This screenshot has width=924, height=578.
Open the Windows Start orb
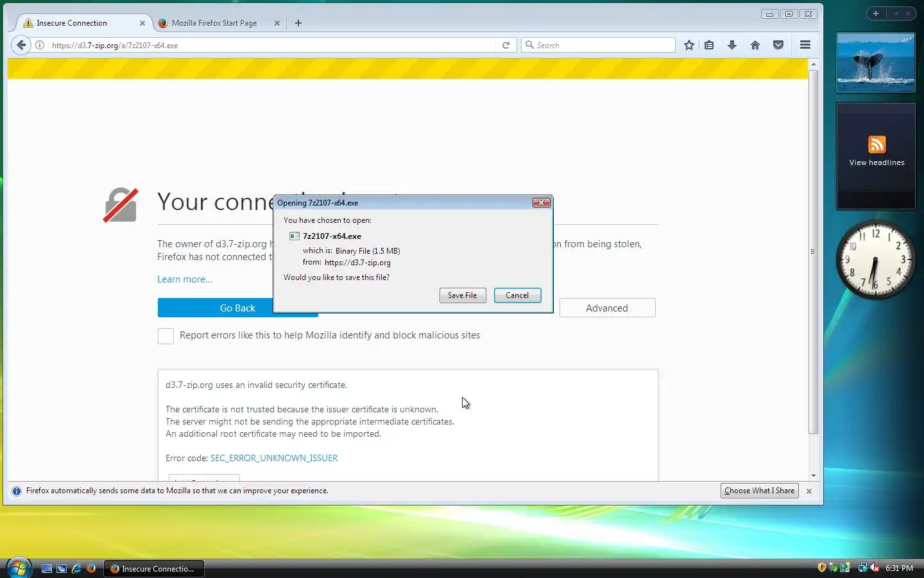click(x=18, y=568)
